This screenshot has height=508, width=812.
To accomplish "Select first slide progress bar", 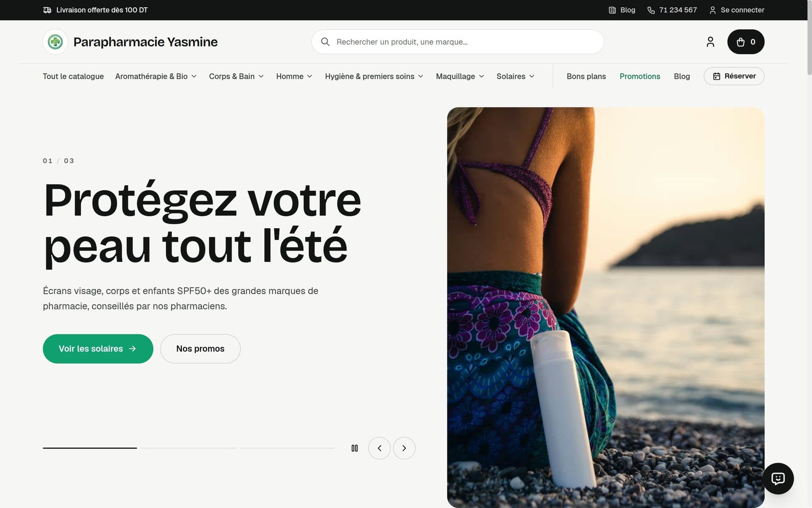I will [x=90, y=448].
